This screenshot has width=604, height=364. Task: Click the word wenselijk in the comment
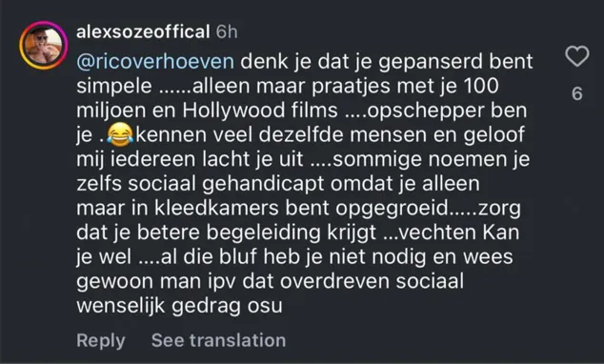pos(121,307)
